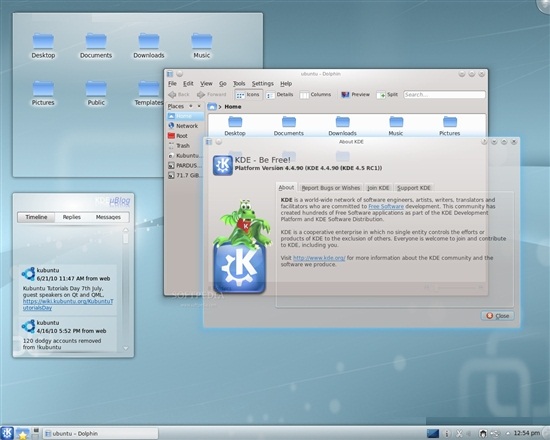Open Public folder in desktop folder view widget
550x440 pixels.
(x=96, y=93)
